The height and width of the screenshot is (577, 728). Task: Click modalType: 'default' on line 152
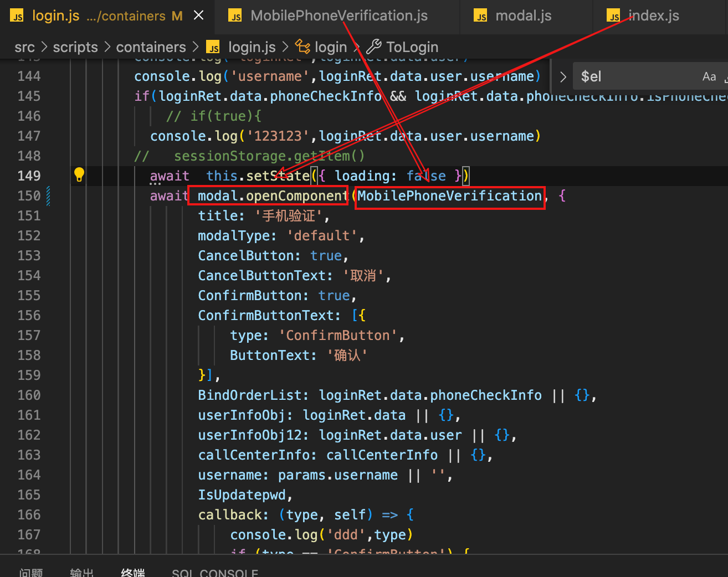281,236
